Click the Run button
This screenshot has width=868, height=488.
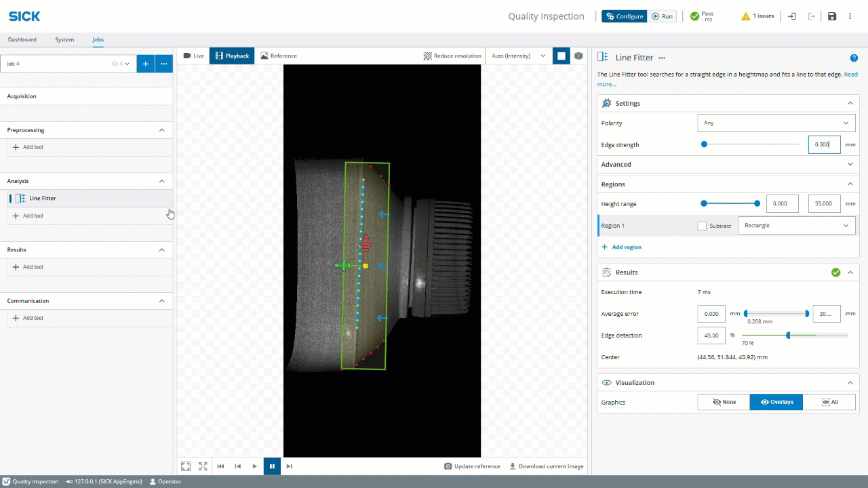pyautogui.click(x=662, y=16)
